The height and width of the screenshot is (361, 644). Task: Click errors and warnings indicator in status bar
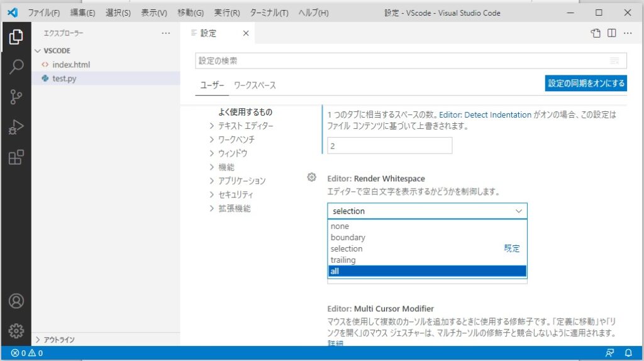pos(27,353)
